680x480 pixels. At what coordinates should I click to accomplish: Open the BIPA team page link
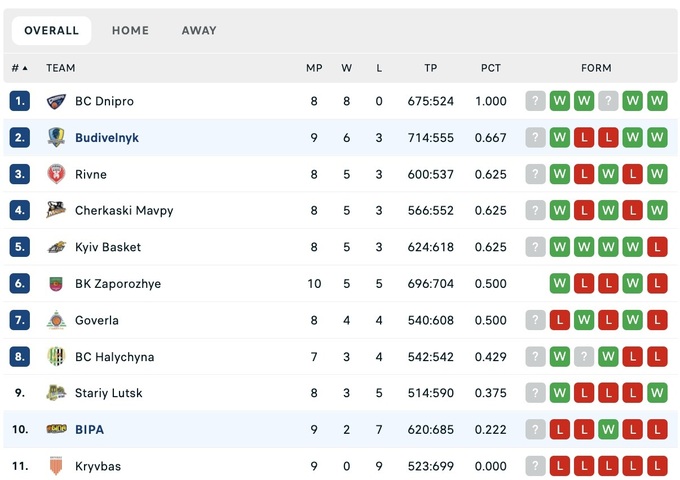89,430
